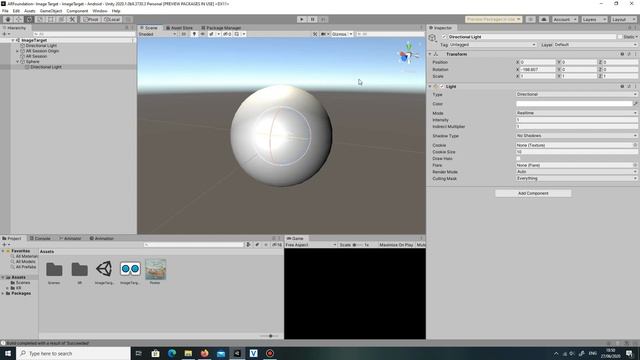Image resolution: width=640 pixels, height=360 pixels.
Task: Toggle the Static checkbox
Action: click(x=620, y=37)
